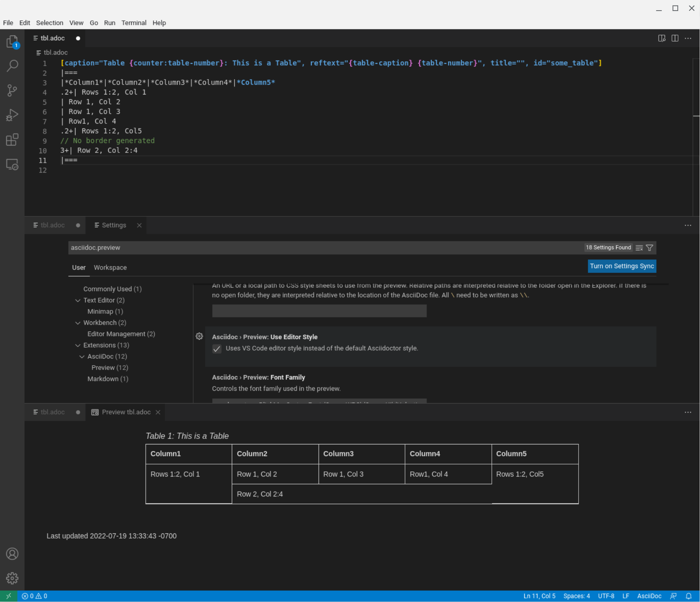Open the Search view in the sidebar
This screenshot has height=602, width=700.
[x=12, y=66]
